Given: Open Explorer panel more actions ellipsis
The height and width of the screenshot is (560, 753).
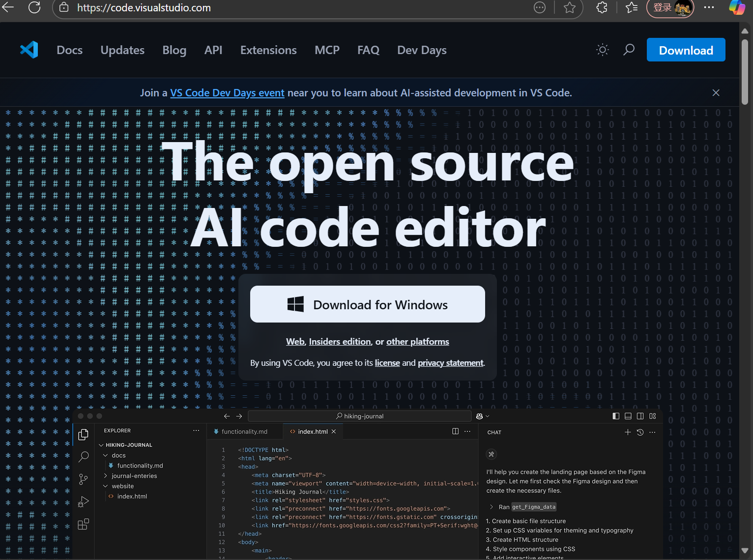Looking at the screenshot, I should coord(196,431).
